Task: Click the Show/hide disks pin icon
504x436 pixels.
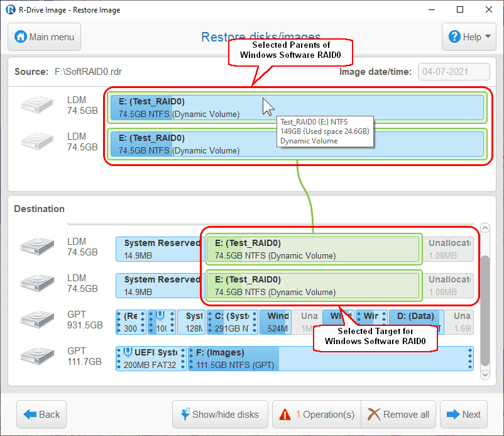Action: coord(185,415)
